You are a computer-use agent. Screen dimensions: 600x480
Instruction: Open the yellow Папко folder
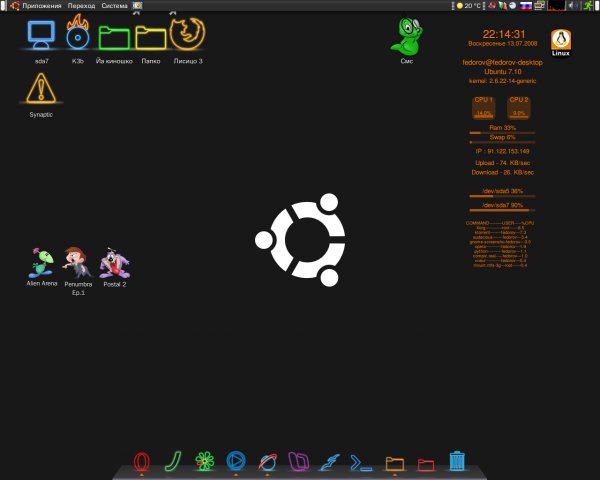pyautogui.click(x=150, y=37)
